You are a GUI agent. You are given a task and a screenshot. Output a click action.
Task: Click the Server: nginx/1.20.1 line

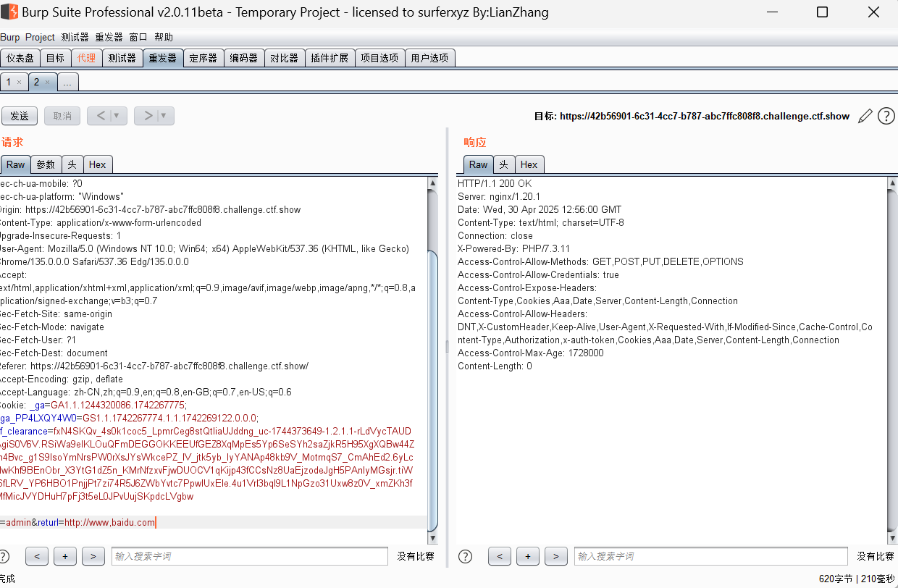coord(499,196)
